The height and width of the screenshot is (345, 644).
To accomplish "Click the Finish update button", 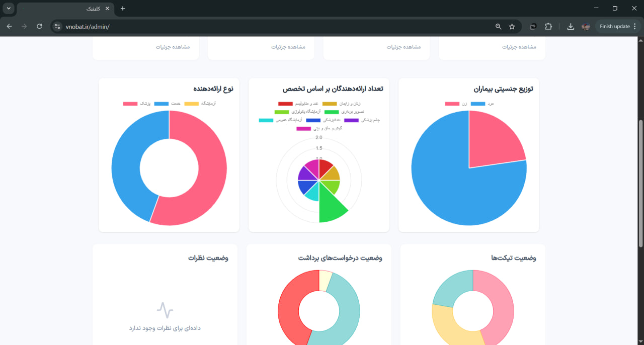I will 614,26.
